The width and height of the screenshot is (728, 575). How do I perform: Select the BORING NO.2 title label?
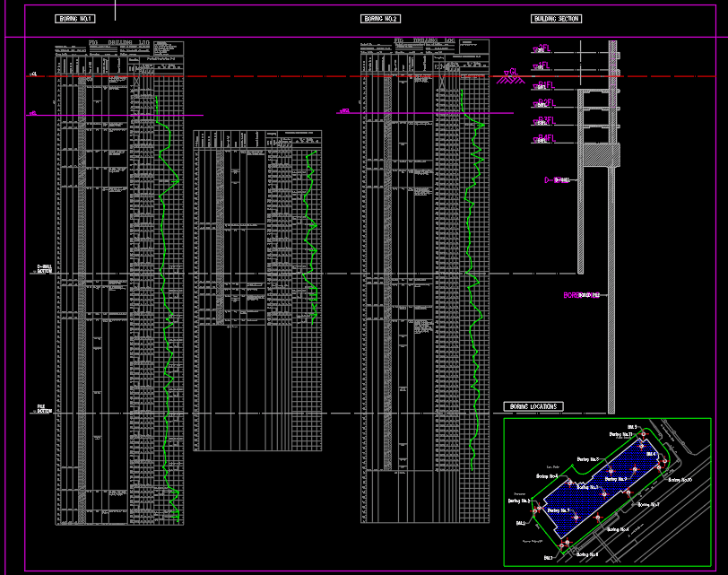coord(380,19)
